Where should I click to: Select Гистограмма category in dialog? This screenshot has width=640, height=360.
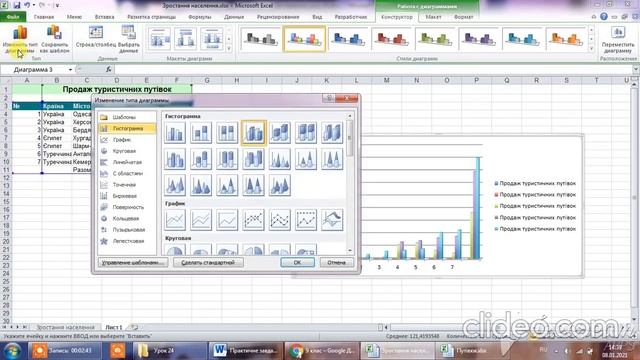127,128
